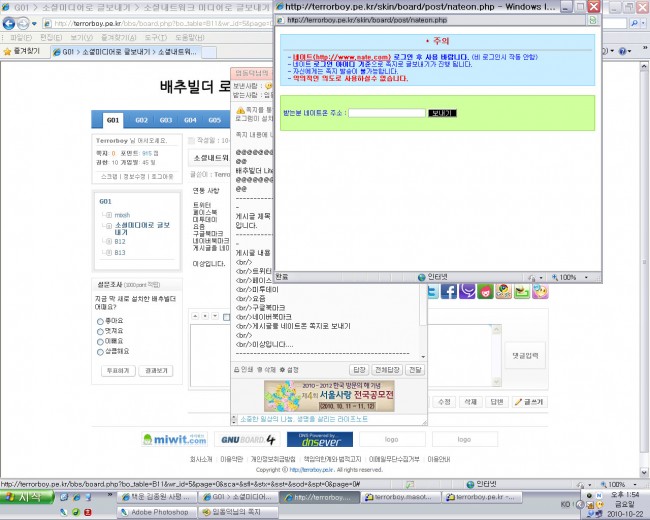Expand the B12 tree node
Screen dimensions: 650x520
click(109, 241)
